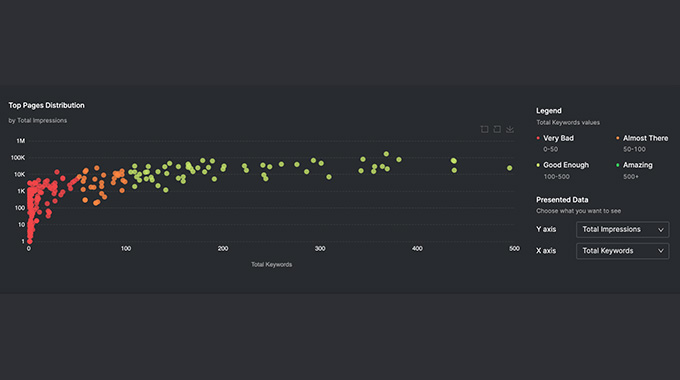Click the 'by Total Impressions' subtitle

coord(38,121)
